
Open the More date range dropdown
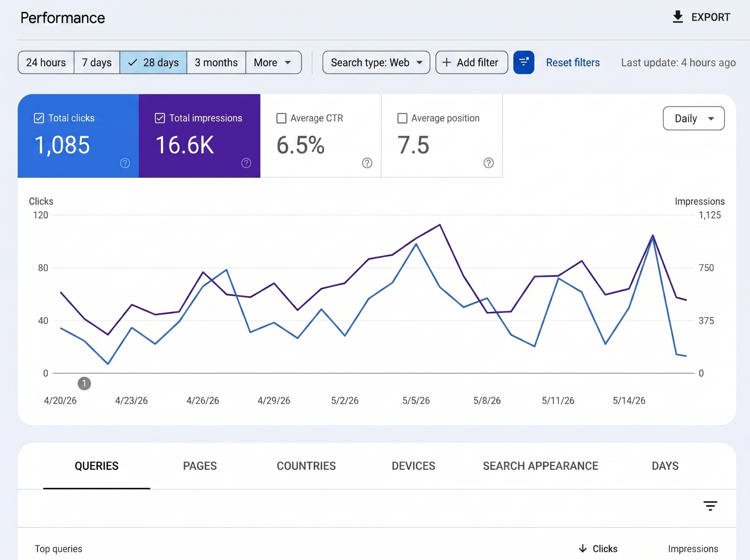click(273, 62)
